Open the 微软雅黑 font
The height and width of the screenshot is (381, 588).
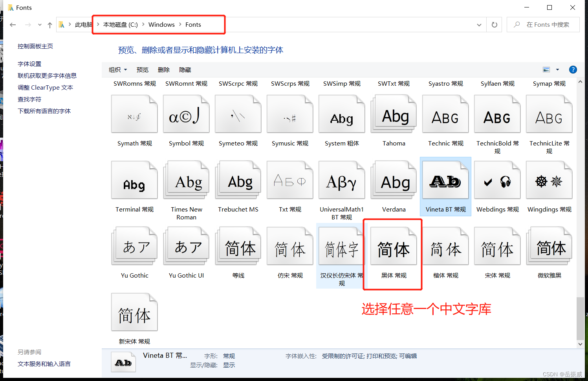pyautogui.click(x=548, y=246)
